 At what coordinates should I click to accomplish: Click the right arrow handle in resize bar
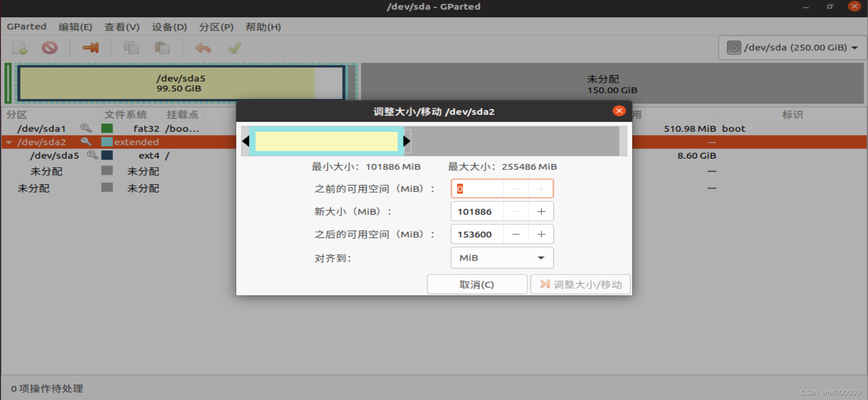click(x=407, y=141)
